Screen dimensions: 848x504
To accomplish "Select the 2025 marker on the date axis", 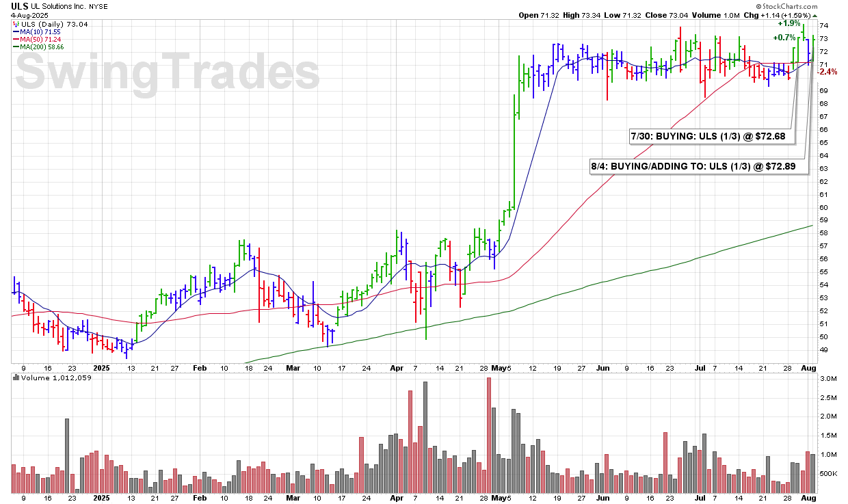I will (101, 367).
